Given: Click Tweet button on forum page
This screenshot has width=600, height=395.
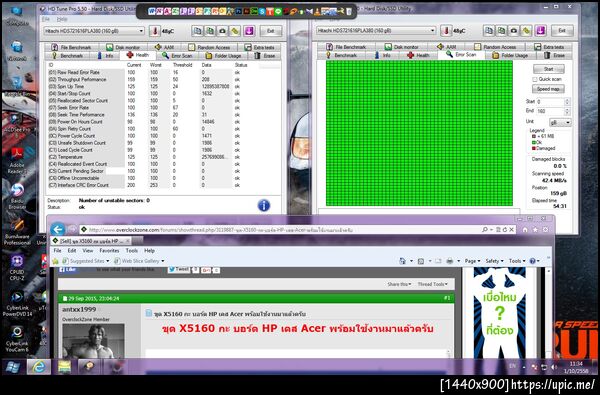Looking at the screenshot, I should pyautogui.click(x=179, y=269).
